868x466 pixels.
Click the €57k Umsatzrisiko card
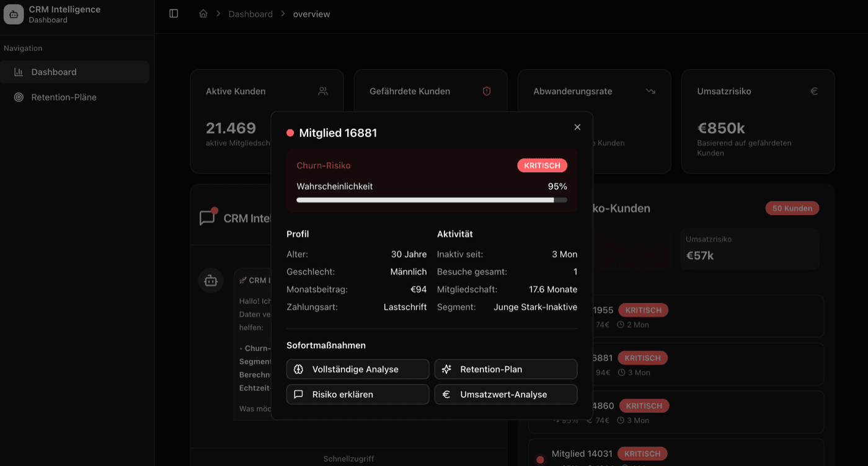(x=750, y=249)
